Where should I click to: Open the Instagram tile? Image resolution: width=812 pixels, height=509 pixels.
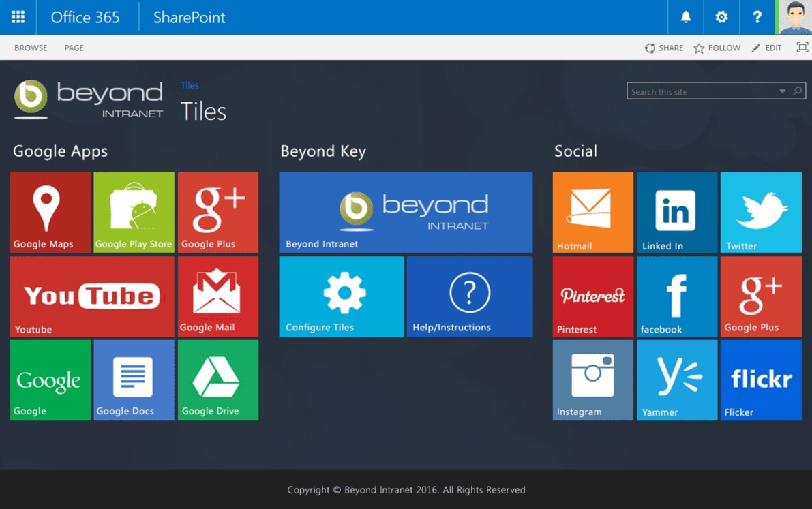[593, 380]
